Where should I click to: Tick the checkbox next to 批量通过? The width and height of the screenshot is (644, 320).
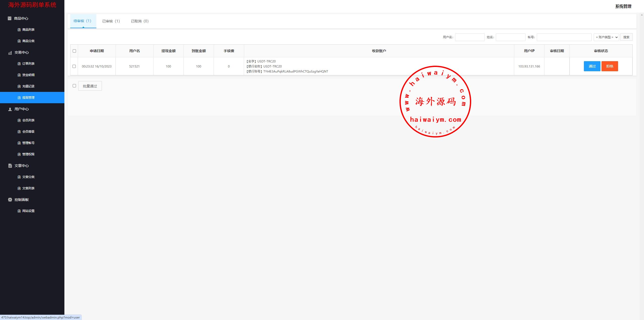coord(74,86)
